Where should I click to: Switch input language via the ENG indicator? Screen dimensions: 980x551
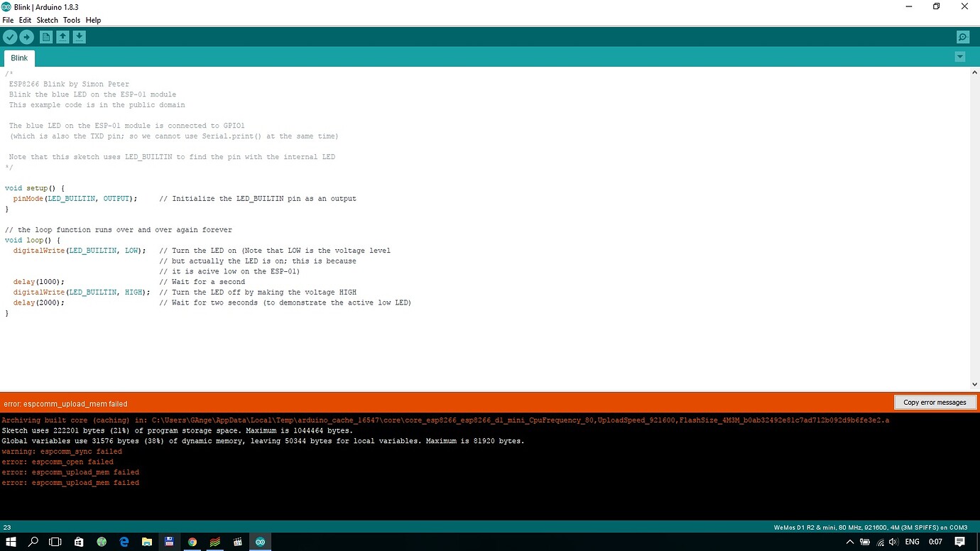click(x=912, y=541)
